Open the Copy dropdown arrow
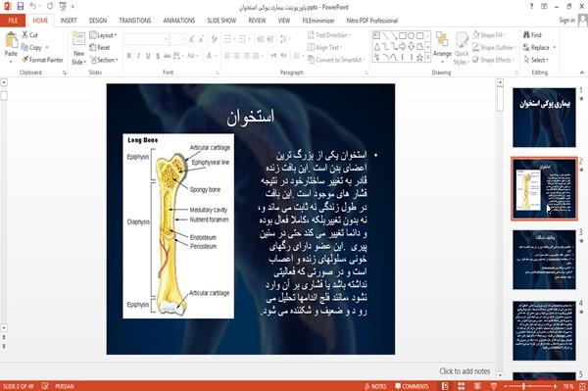This screenshot has width=588, height=391. click(x=47, y=48)
